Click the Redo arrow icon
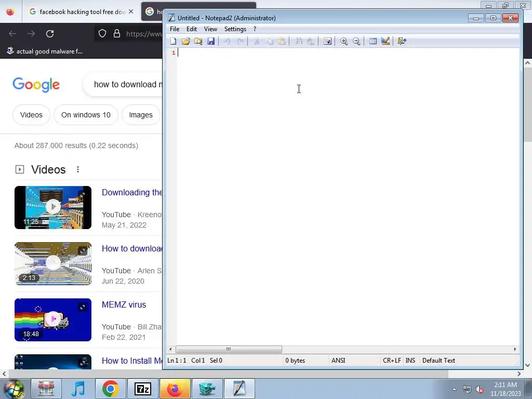Image resolution: width=532 pixels, height=399 pixels. [240, 42]
